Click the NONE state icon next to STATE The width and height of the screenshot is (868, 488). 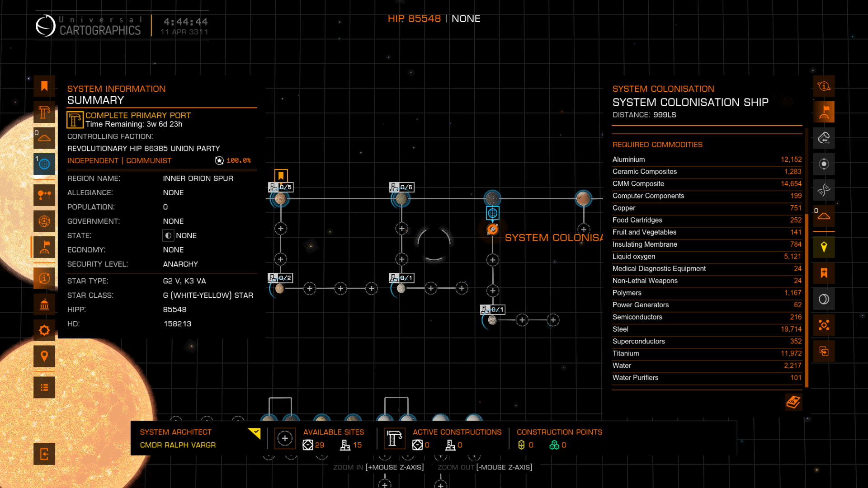click(168, 235)
